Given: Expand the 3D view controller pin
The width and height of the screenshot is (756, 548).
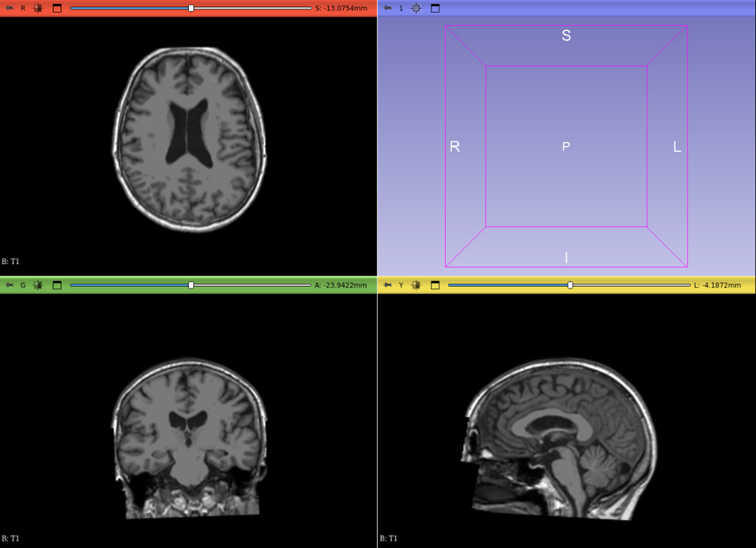Looking at the screenshot, I should point(387,8).
